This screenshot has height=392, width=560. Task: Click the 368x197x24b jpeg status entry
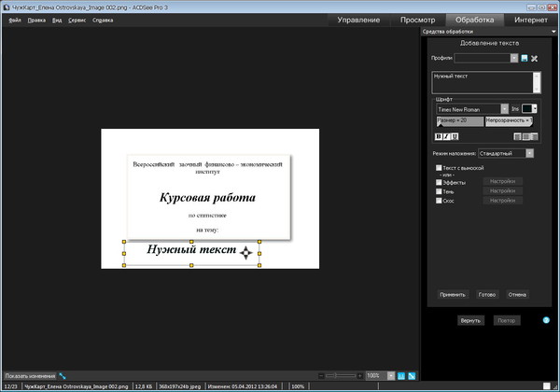(180, 386)
